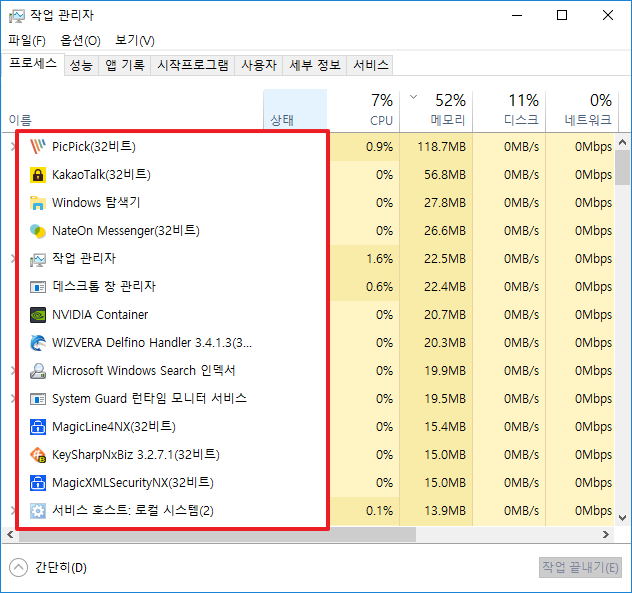Screen dimensions: 632x593
Task: Switch to the 사용자 tab
Action: (259, 65)
